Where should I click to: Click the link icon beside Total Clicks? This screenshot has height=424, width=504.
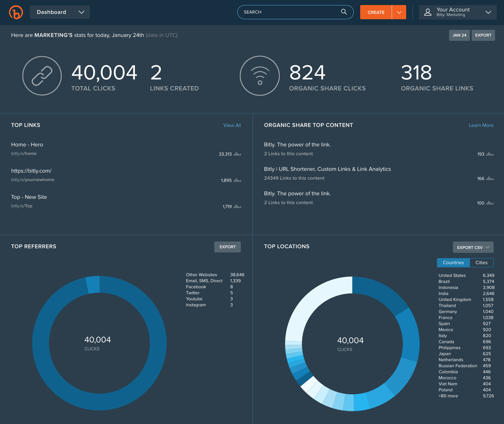tap(42, 76)
